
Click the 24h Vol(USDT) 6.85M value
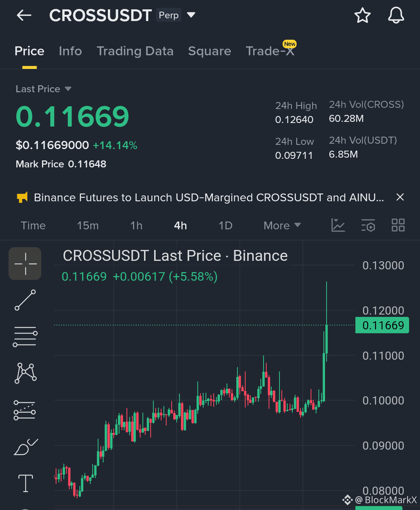(x=343, y=154)
